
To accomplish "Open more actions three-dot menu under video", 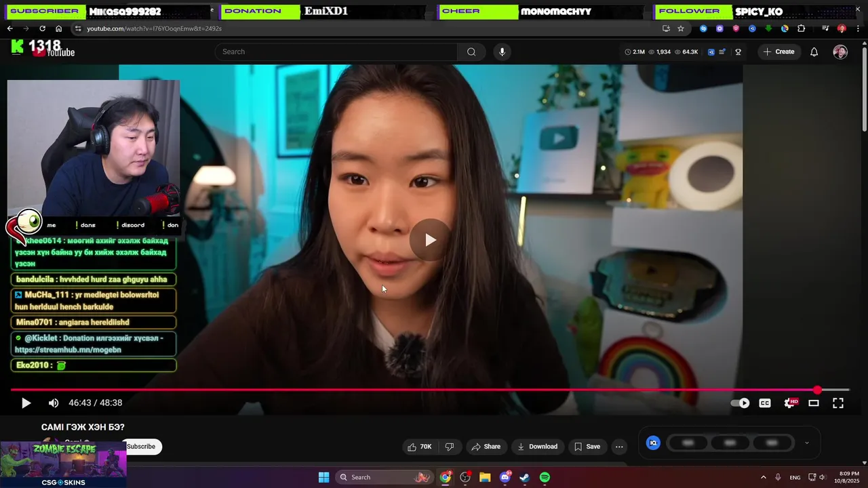I will tap(619, 447).
